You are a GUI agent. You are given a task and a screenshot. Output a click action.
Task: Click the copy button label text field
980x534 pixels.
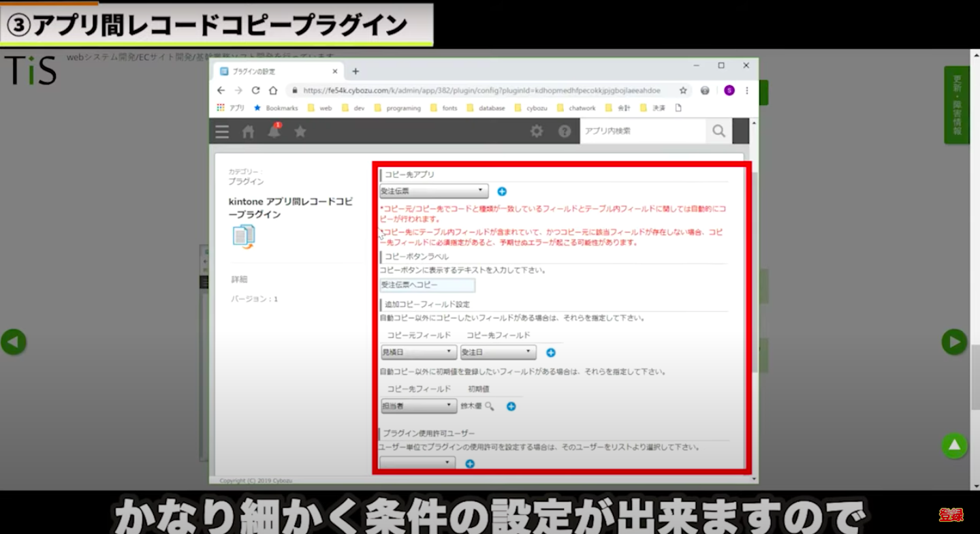[x=427, y=285]
